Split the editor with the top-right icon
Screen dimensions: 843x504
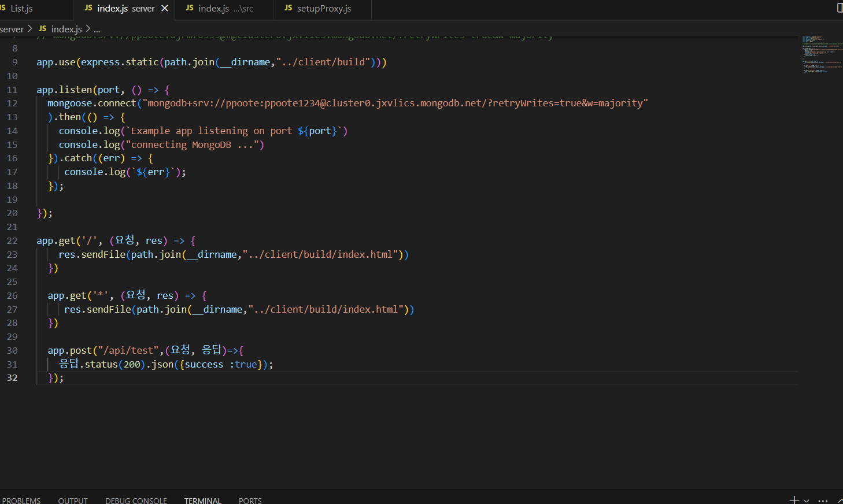coord(840,8)
